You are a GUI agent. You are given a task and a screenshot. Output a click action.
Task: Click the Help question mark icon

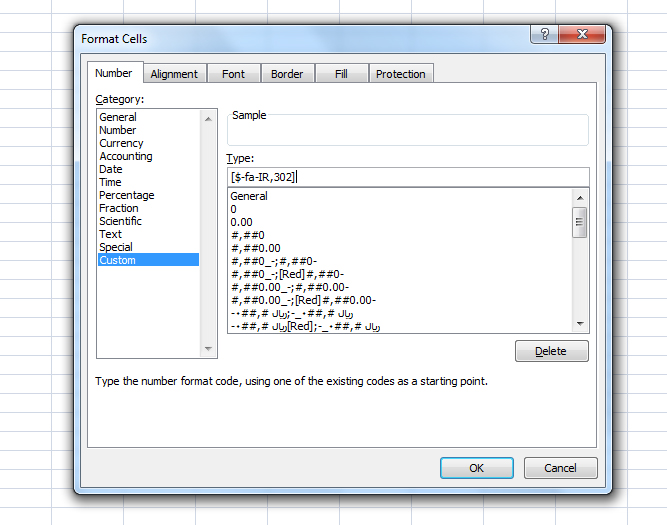pos(544,34)
